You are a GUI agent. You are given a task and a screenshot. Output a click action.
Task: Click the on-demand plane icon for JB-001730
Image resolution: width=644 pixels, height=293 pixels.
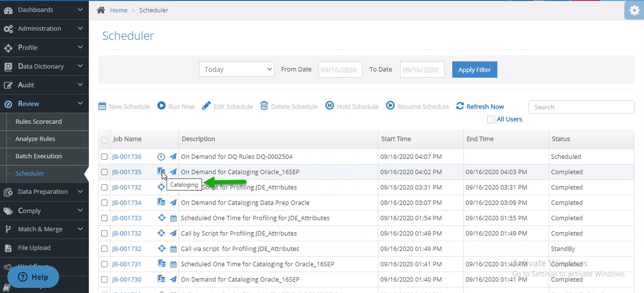(x=173, y=279)
